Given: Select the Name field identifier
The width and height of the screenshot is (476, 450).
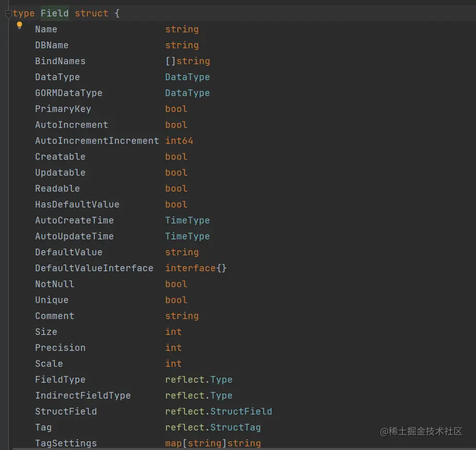Looking at the screenshot, I should 46,29.
